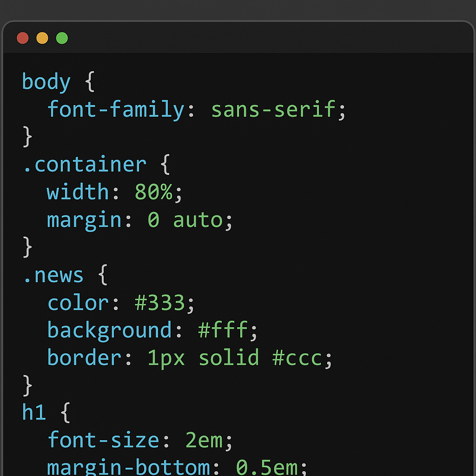Click the border property name
Image resolution: width=476 pixels, height=476 pixels.
point(85,357)
